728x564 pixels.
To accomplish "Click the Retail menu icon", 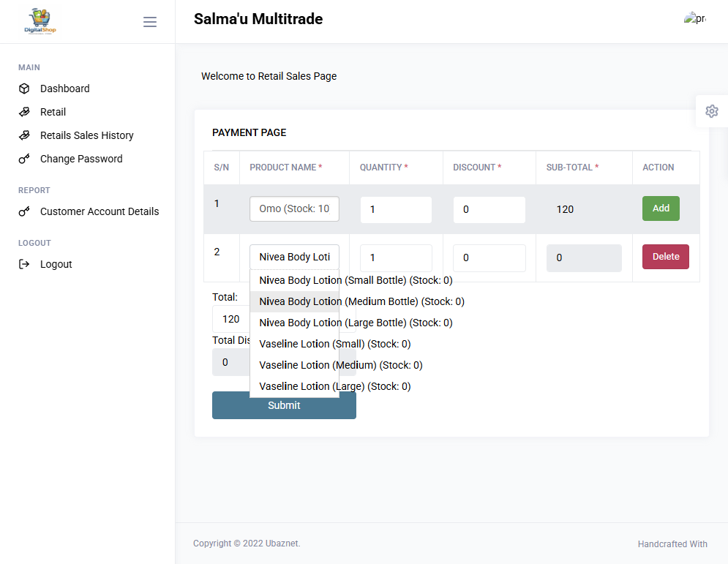I will (x=24, y=112).
